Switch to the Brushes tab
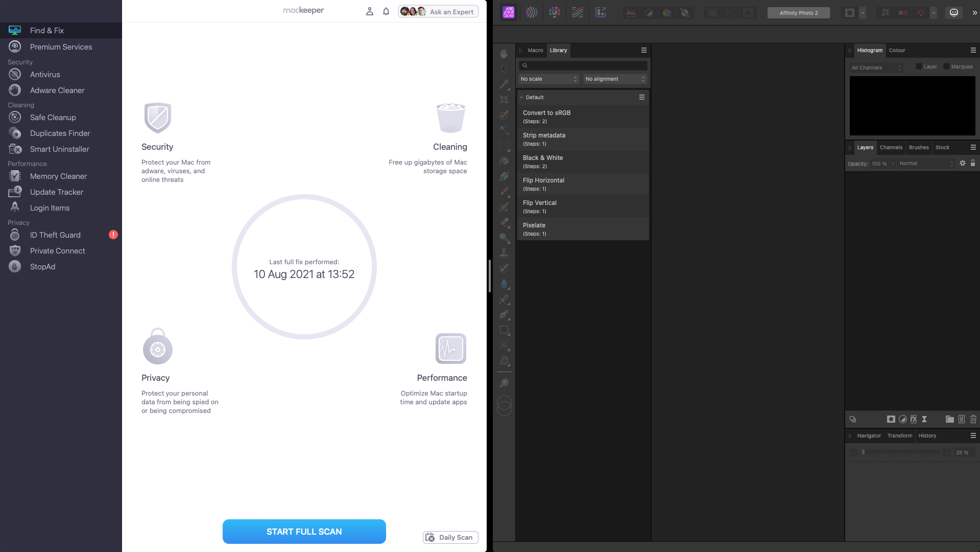Viewport: 980px width, 552px height. coord(919,147)
